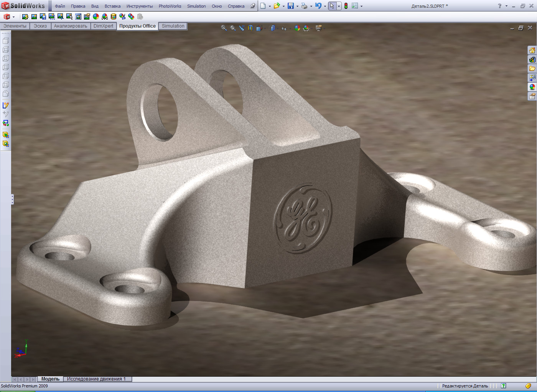Switch to the Эскиз tab
This screenshot has height=392, width=537.
pyautogui.click(x=40, y=26)
